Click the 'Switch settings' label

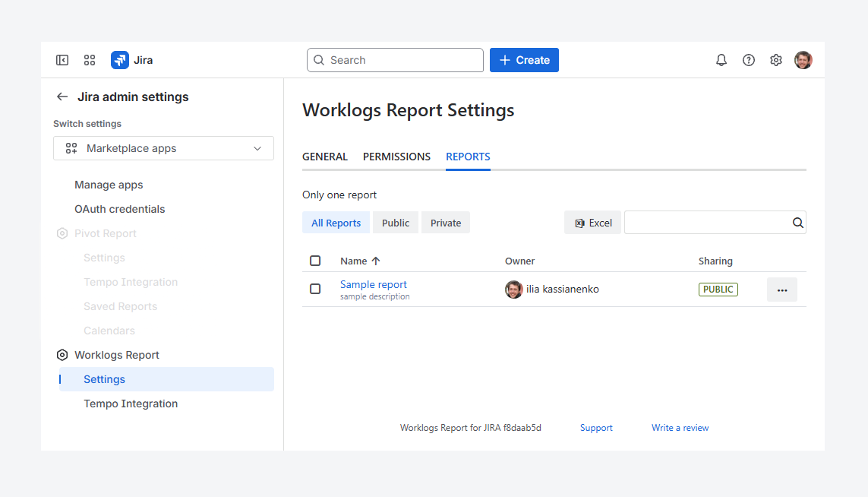click(x=87, y=124)
